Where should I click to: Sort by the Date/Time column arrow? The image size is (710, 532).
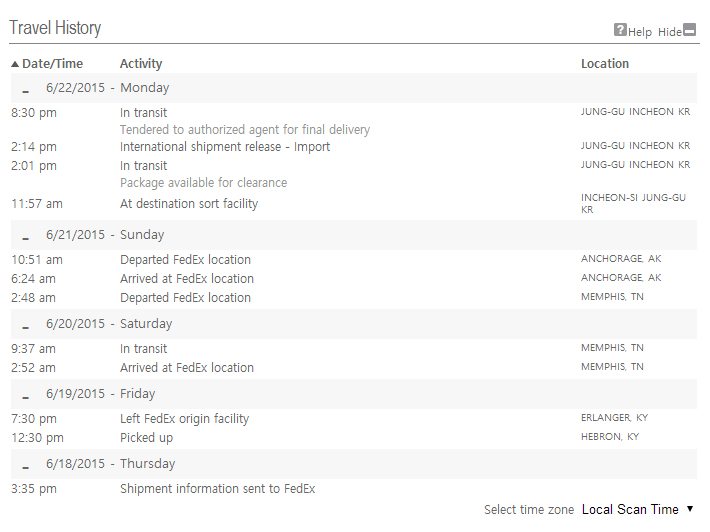[15, 64]
